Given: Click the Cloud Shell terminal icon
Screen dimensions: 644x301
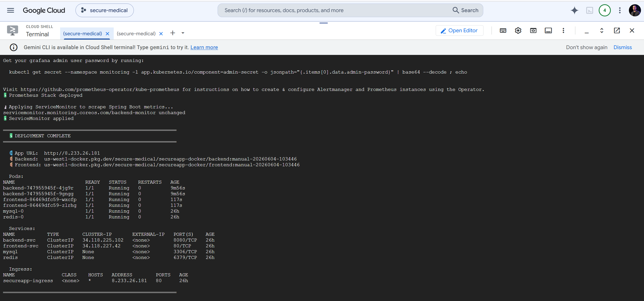Looking at the screenshot, I should coord(13,30).
